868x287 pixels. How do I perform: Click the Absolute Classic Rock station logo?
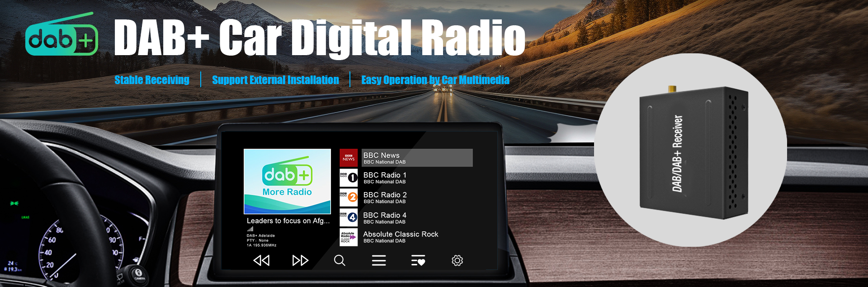click(349, 237)
